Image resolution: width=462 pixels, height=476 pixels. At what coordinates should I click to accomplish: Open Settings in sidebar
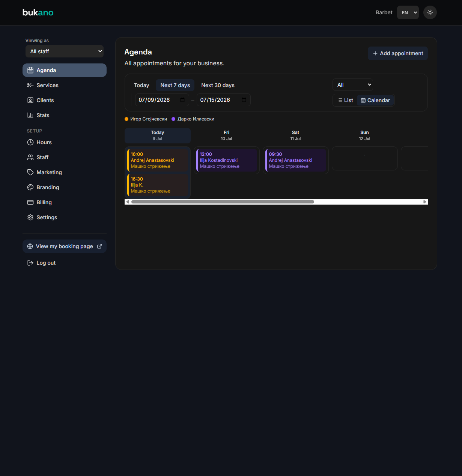pos(65,217)
